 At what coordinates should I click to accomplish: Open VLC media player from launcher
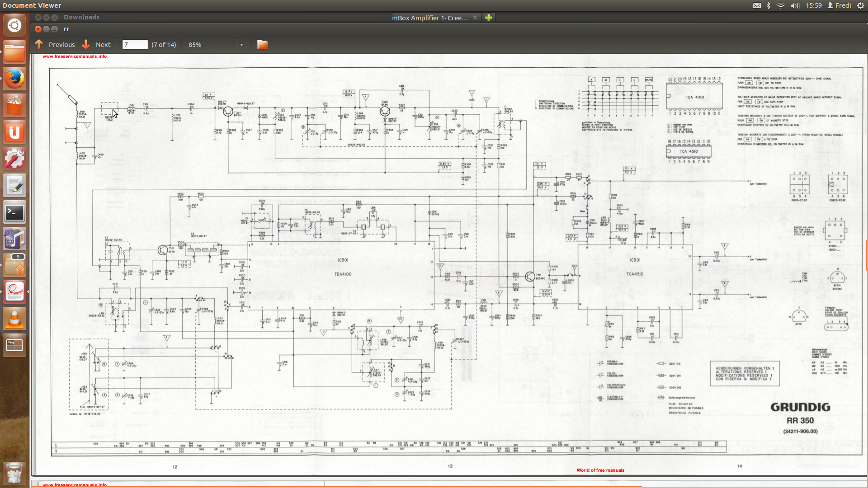(14, 319)
